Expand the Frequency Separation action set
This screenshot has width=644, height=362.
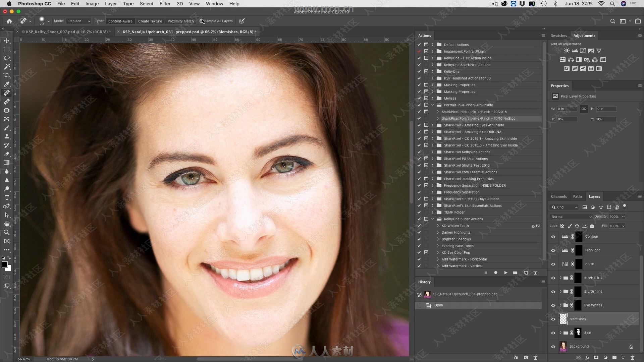[x=433, y=192]
